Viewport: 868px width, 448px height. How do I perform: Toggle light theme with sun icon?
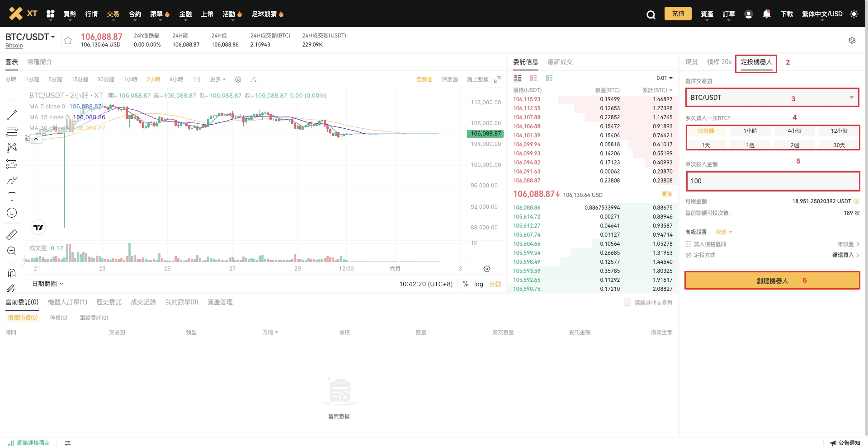(x=854, y=14)
